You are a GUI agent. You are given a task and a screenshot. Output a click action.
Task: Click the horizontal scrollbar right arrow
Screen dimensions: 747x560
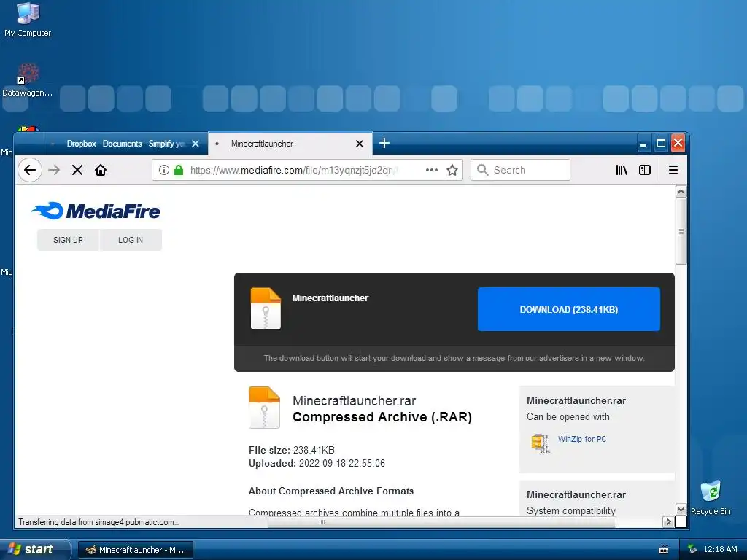click(x=668, y=522)
